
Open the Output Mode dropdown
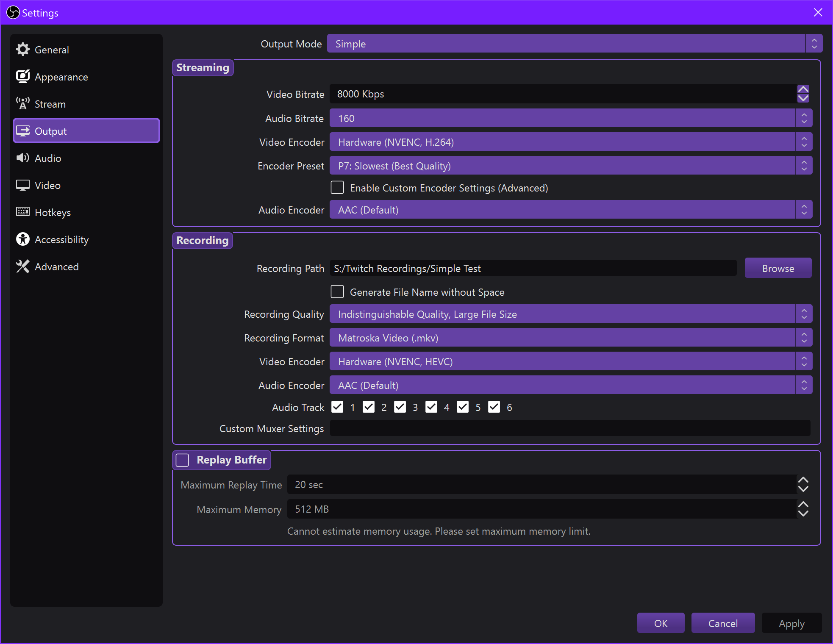574,44
